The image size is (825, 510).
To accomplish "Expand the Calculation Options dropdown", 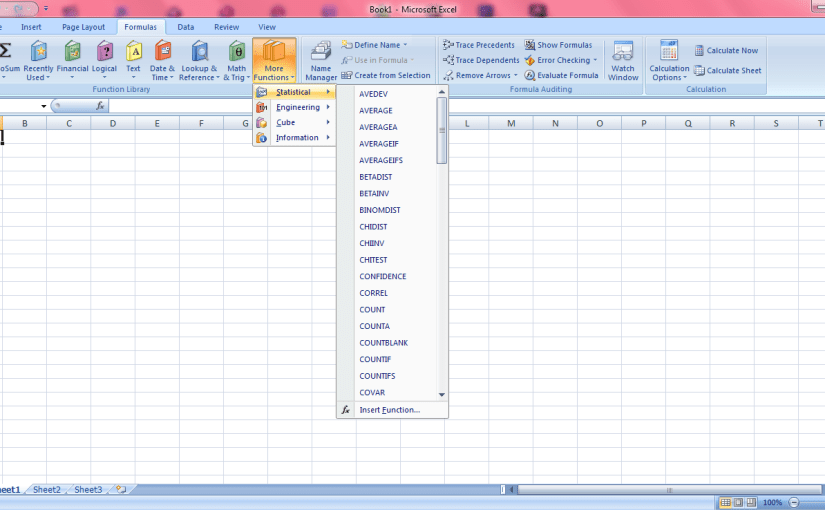I will pos(669,60).
